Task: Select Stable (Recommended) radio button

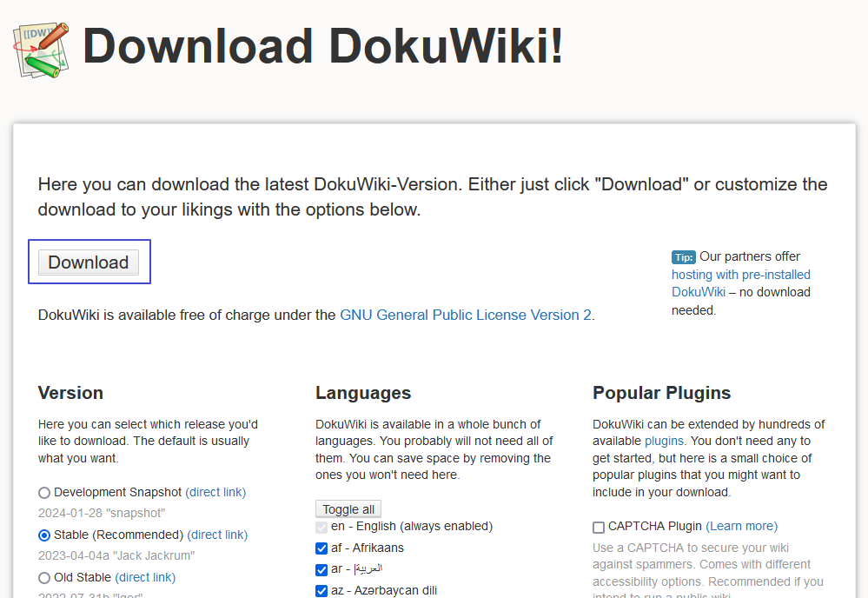Action: click(44, 535)
